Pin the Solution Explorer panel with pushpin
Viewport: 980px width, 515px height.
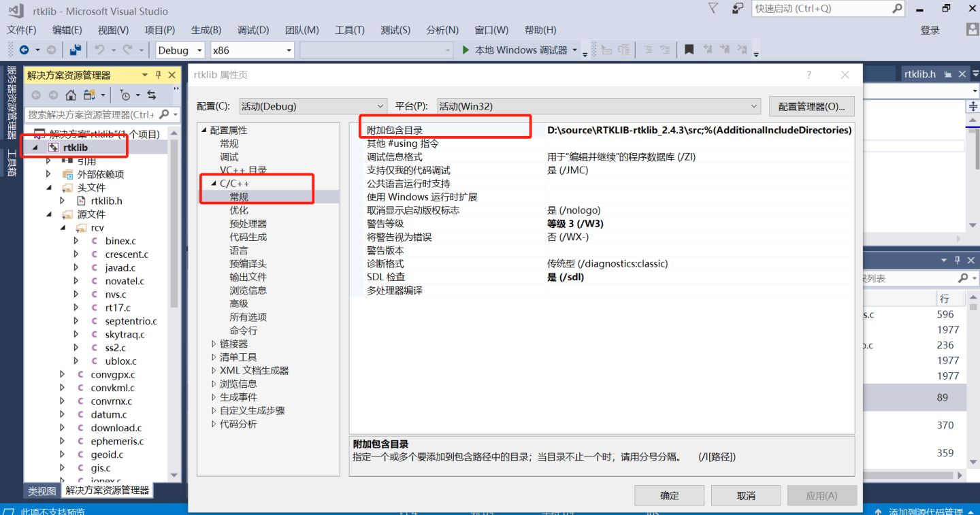(159, 75)
